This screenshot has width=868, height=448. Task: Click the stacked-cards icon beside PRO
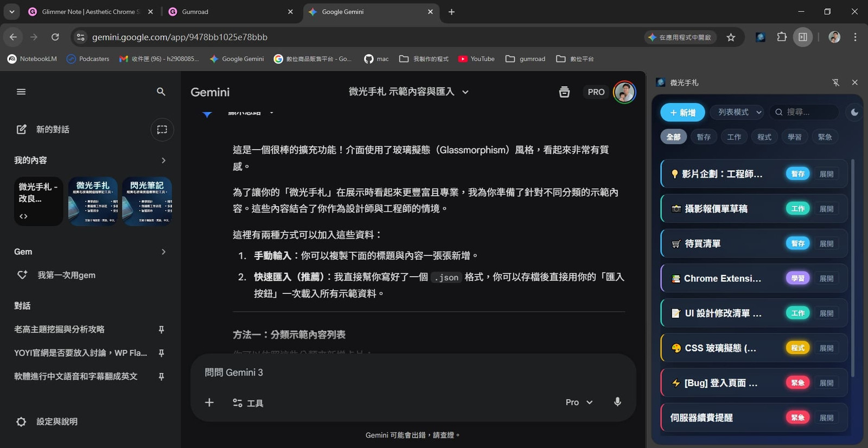point(564,92)
